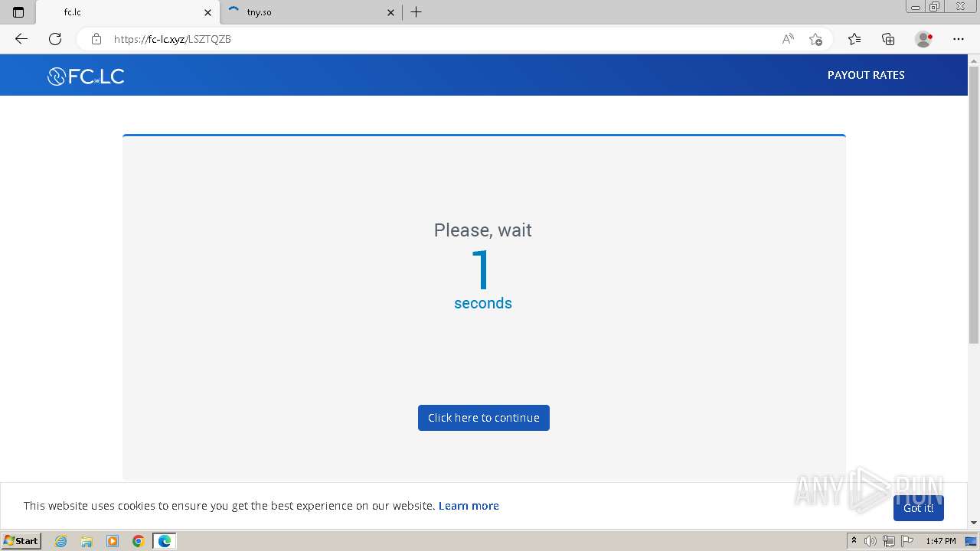This screenshot has height=551, width=980.
Task: Go back to previous page
Action: pos(21,39)
